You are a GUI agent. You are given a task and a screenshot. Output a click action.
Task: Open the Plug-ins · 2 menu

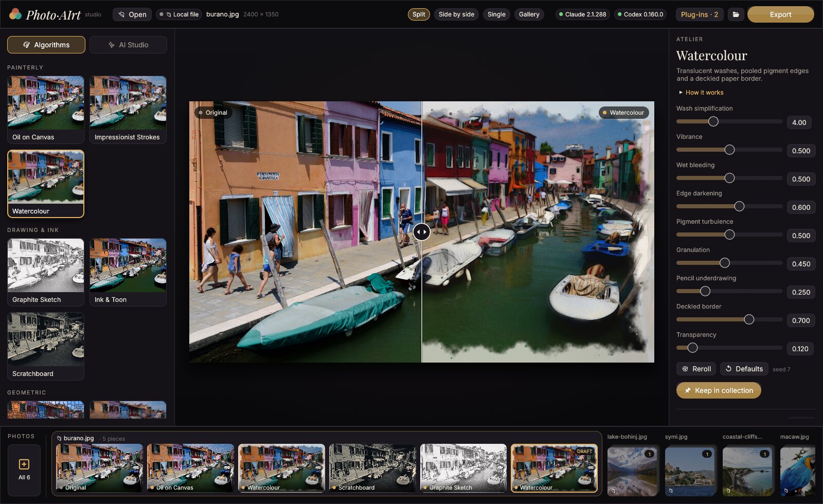[700, 14]
